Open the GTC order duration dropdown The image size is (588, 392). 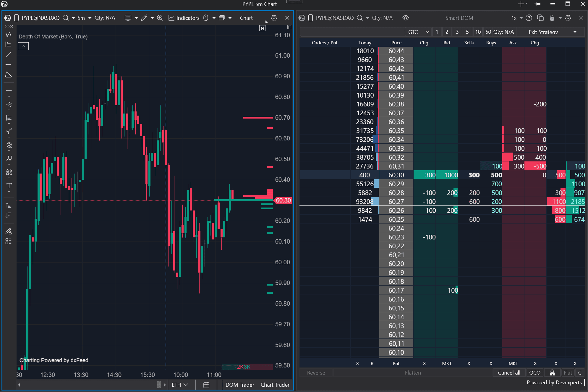418,32
